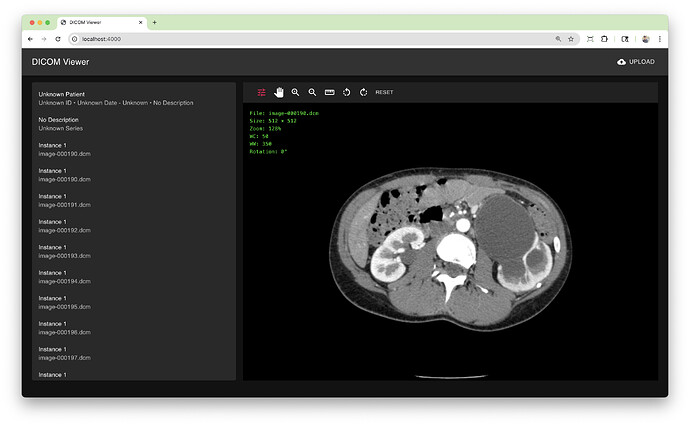Image resolution: width=690 pixels, height=426 pixels.
Task: Click the CT scan image in viewer
Action: (x=451, y=249)
